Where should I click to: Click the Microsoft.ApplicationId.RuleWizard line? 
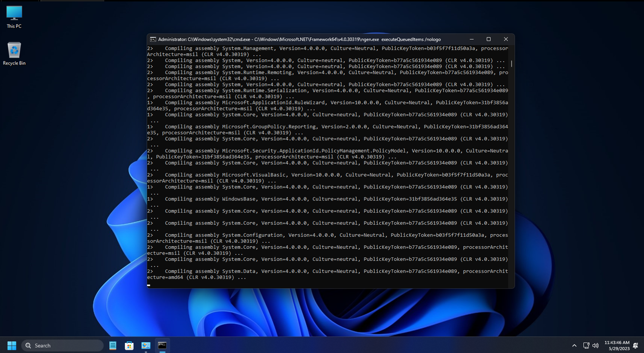tap(328, 106)
